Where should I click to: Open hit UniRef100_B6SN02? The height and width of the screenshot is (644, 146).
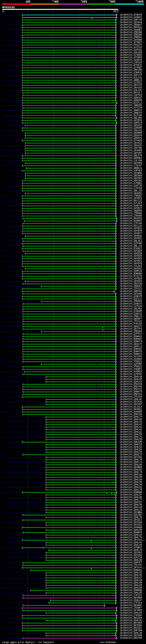pos(131,605)
